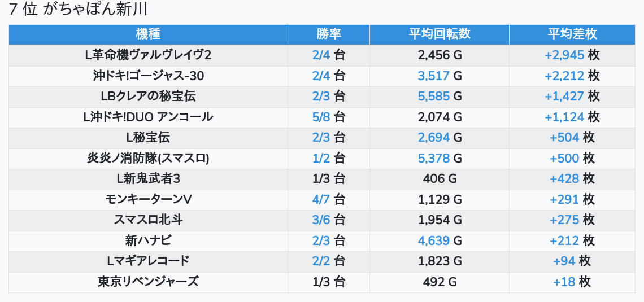Image resolution: width=644 pixels, height=302 pixels.
Task: Click the +2,945 枚 difference value
Action: [572, 55]
